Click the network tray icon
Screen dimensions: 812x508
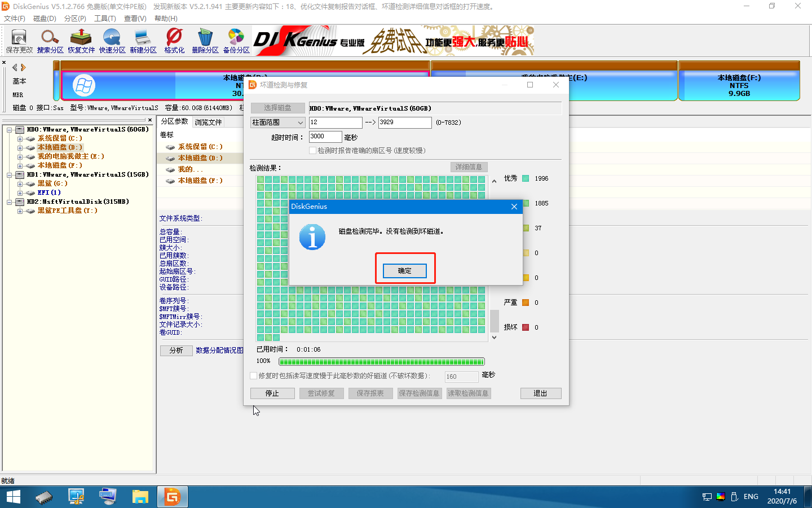click(x=707, y=497)
